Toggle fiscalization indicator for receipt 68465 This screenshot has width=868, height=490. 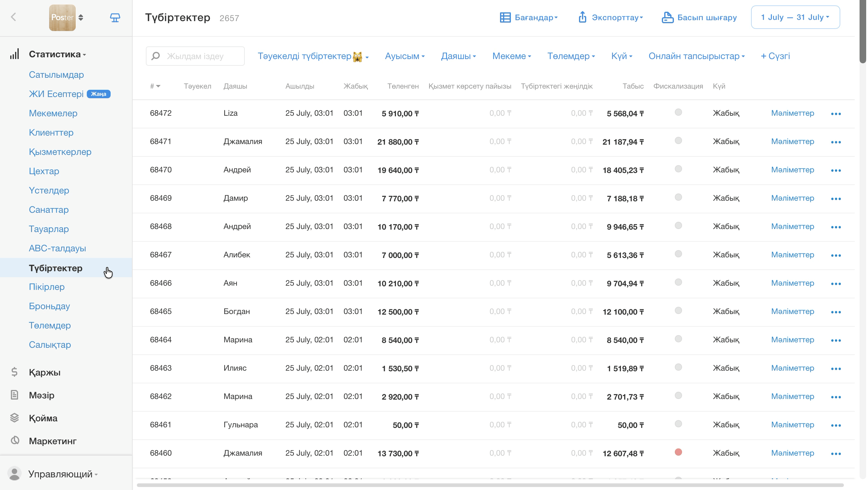[678, 310]
